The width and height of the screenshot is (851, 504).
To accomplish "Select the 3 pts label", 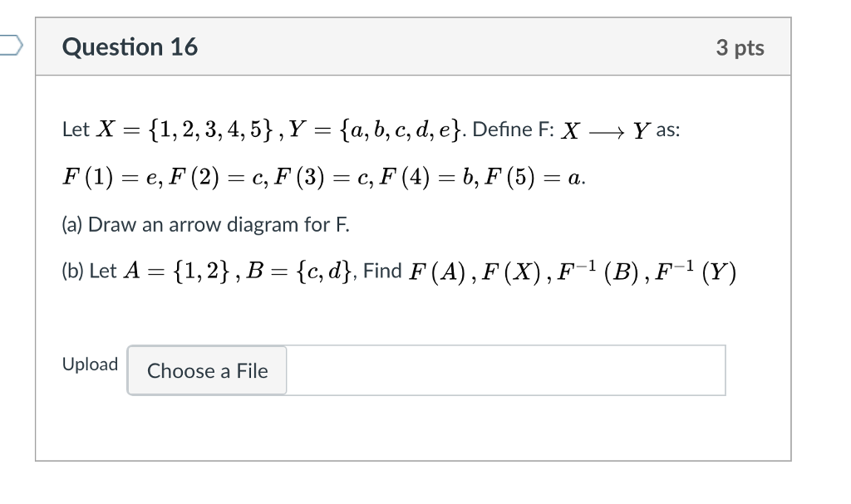I will tap(742, 47).
